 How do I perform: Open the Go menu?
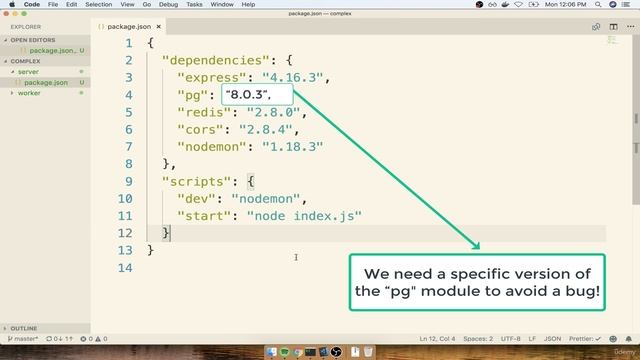click(x=147, y=4)
